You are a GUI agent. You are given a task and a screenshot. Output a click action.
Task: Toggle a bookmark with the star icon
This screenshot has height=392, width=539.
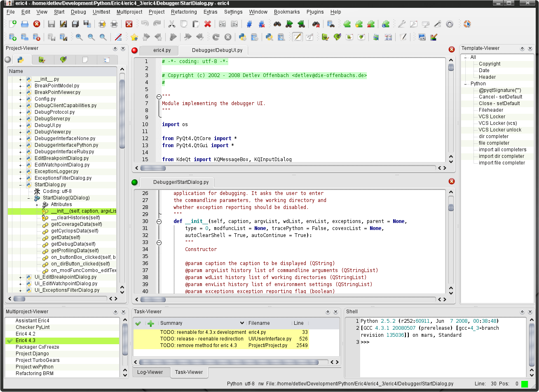(x=134, y=37)
